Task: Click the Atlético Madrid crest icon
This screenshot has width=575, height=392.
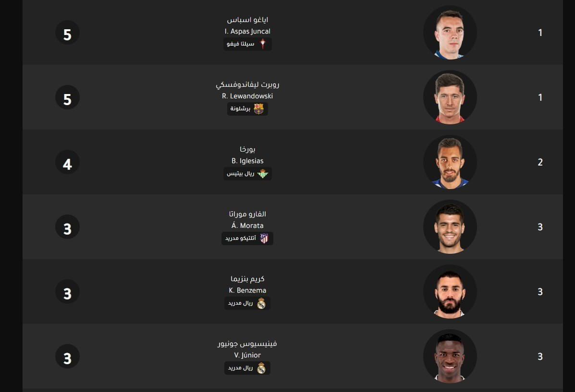Action: coord(264,238)
